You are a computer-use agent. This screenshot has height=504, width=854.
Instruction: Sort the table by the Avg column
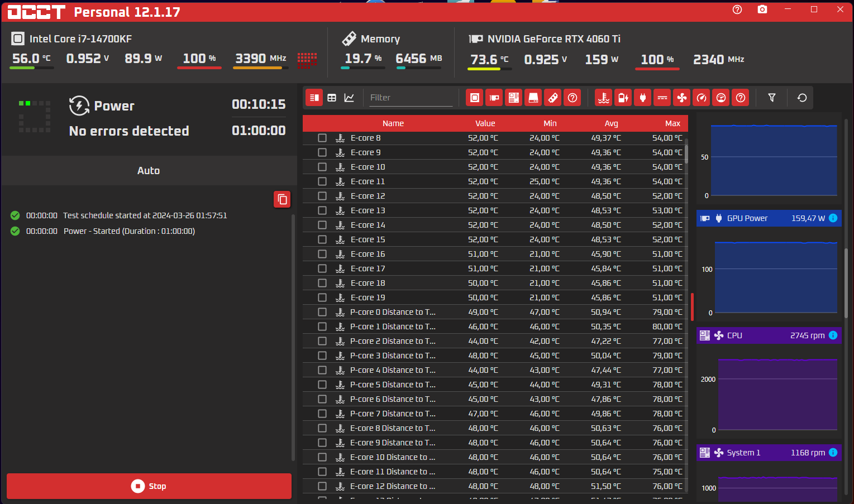[x=612, y=123]
